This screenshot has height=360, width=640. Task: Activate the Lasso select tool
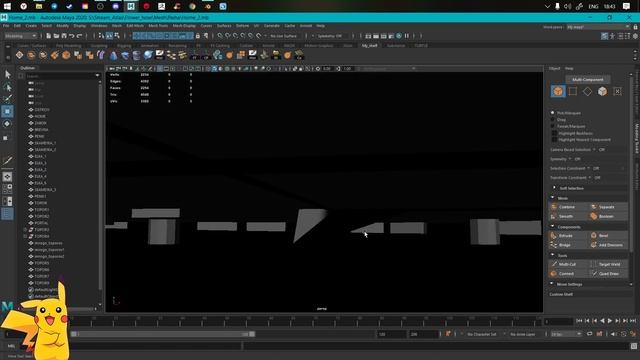click(x=7, y=87)
